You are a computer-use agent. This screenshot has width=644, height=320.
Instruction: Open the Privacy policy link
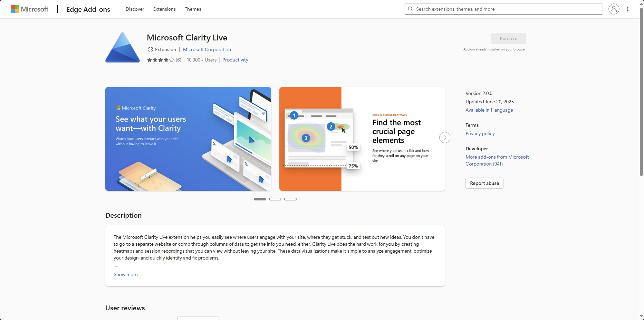pyautogui.click(x=480, y=133)
